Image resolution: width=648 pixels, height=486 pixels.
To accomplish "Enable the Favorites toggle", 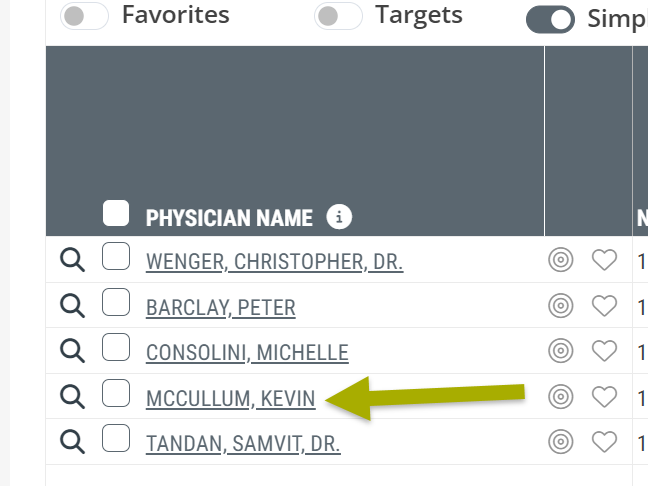I will (84, 16).
